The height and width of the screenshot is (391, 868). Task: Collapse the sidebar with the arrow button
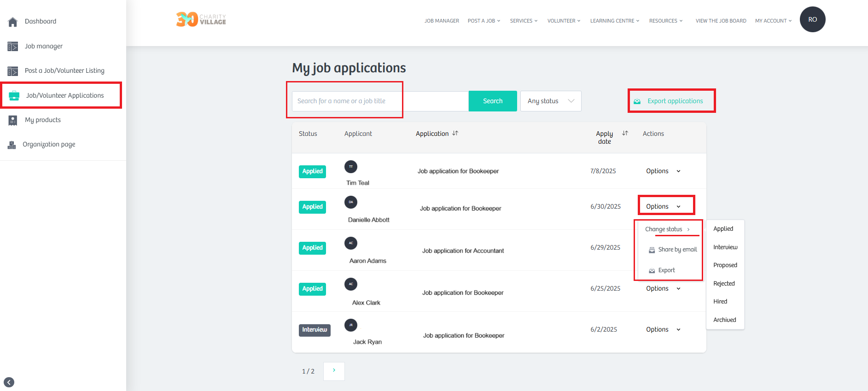[x=9, y=382]
